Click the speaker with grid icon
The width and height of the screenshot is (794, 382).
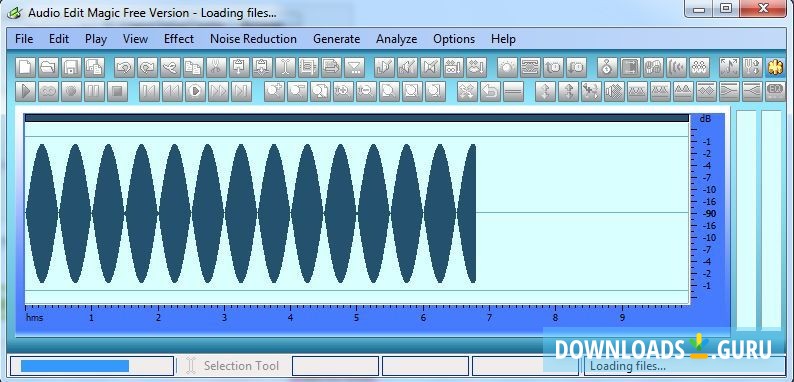[615, 92]
